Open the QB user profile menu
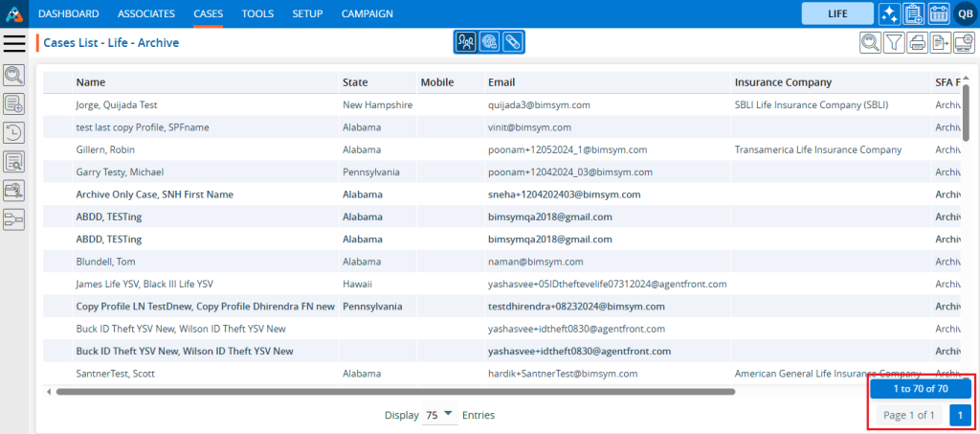 pos(965,13)
